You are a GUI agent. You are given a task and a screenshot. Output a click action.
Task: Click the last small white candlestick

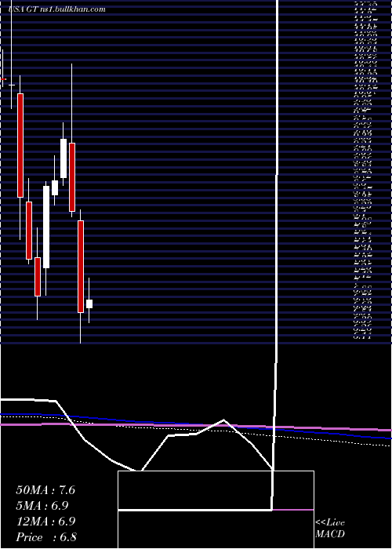click(x=89, y=304)
